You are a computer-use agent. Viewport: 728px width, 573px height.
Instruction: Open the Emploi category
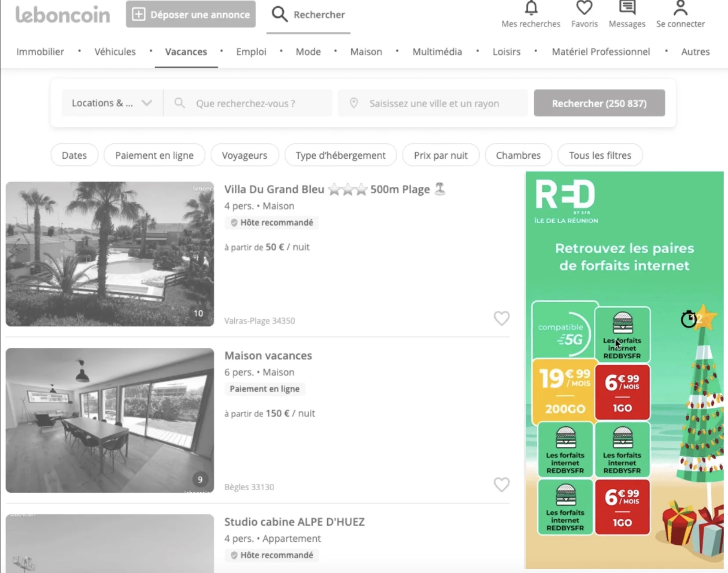(x=251, y=52)
